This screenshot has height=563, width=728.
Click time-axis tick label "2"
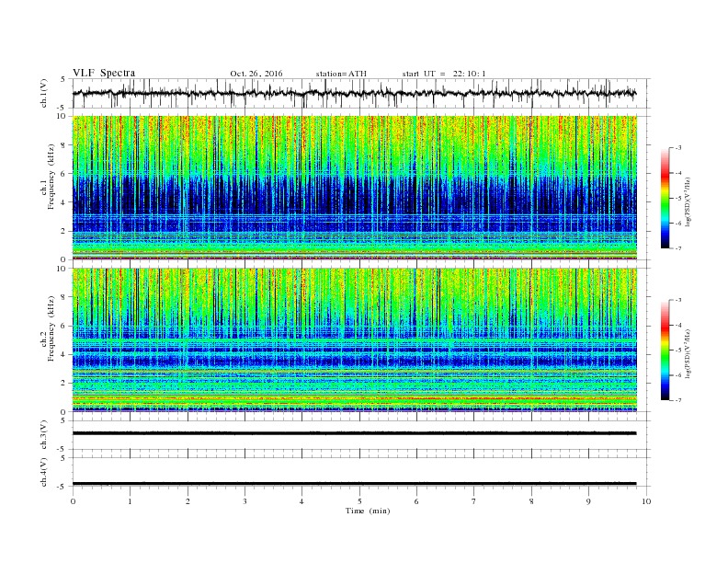click(188, 501)
